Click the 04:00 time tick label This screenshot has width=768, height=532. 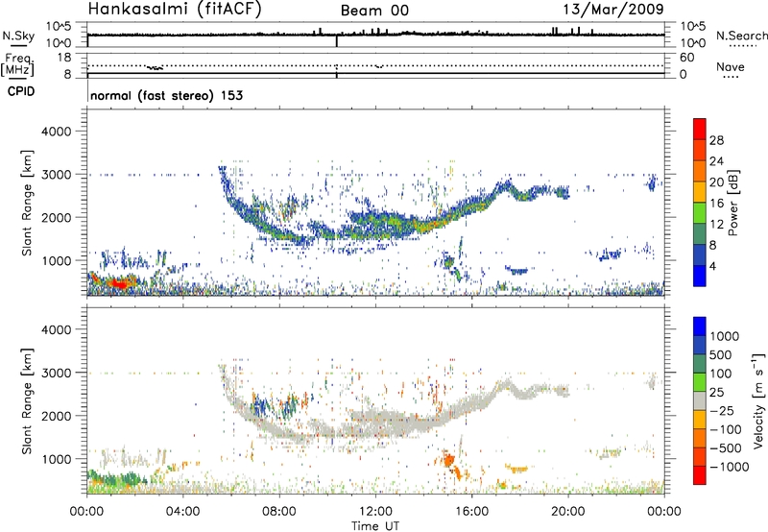pyautogui.click(x=182, y=512)
